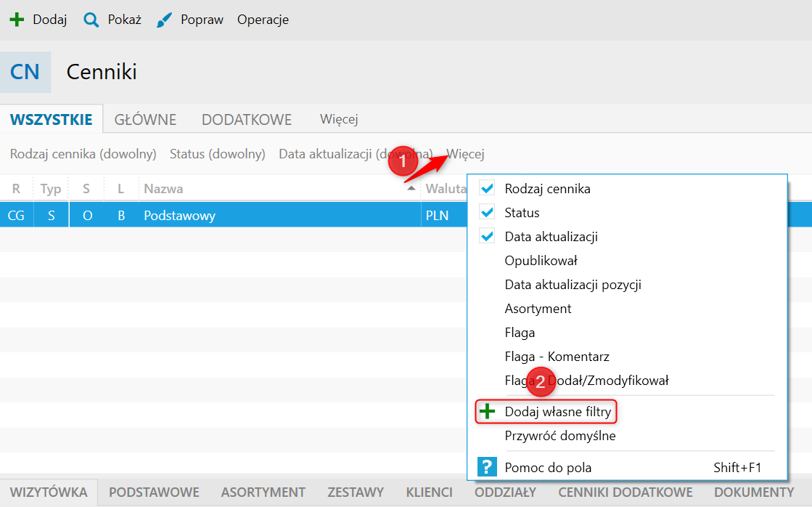Click the Cenniki title text
The image size is (812, 507).
(x=102, y=72)
